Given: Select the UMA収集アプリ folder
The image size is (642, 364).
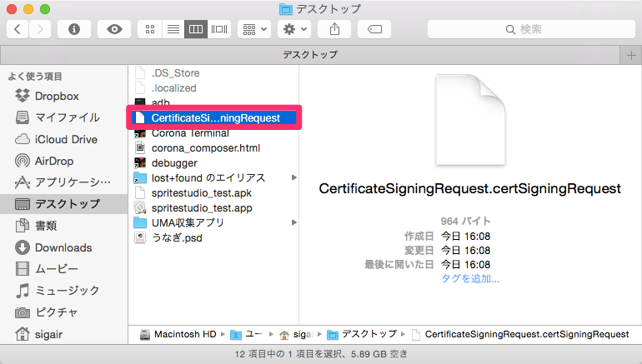Looking at the screenshot, I should 188,223.
